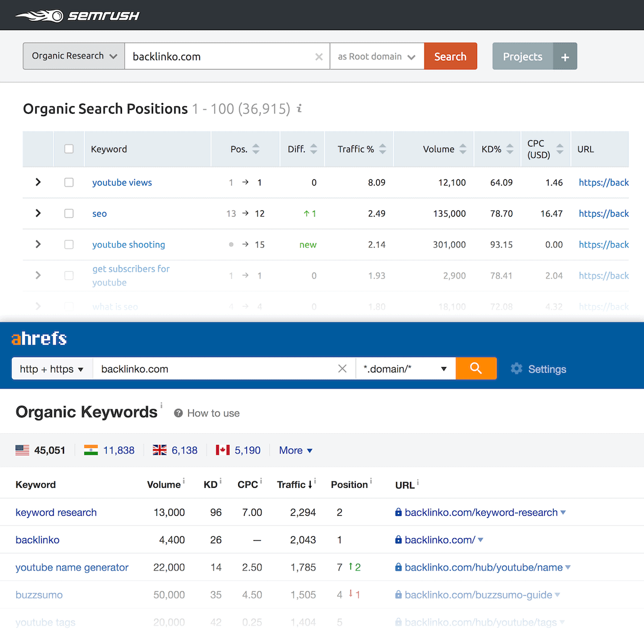This screenshot has height=644, width=644.
Task: Click the info icon next to Ahrefs URL header
Action: click(418, 482)
